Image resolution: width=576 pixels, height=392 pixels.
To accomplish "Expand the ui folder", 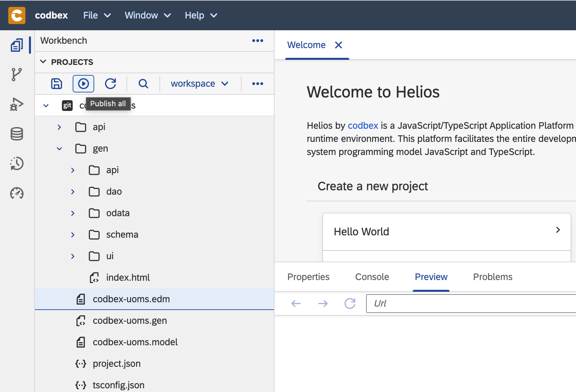I will click(x=73, y=256).
